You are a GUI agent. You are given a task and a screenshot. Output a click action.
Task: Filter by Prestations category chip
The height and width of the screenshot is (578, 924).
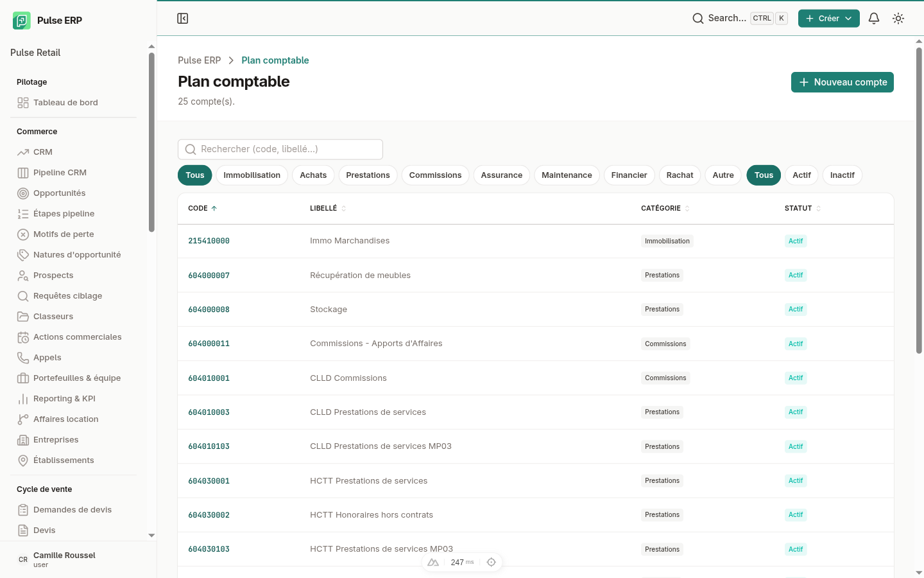click(368, 175)
